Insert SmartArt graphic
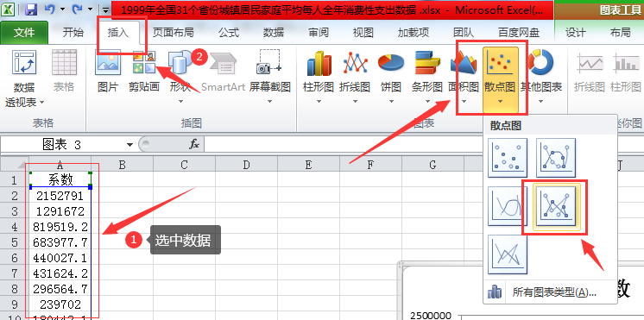 [x=223, y=70]
